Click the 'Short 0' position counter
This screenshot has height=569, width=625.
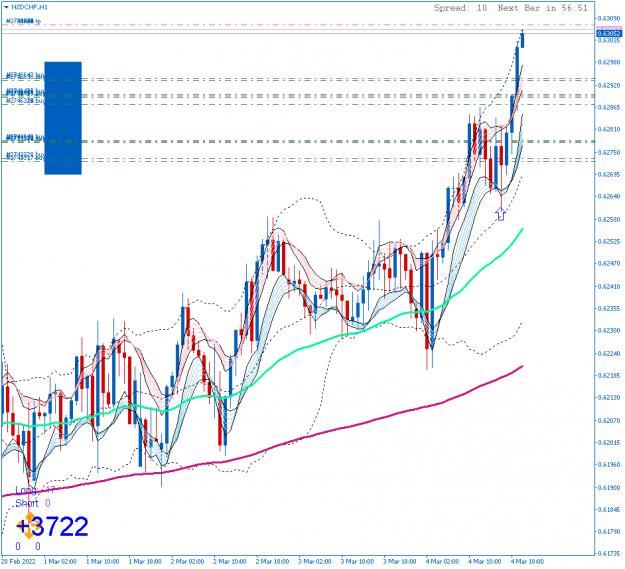[x=33, y=503]
